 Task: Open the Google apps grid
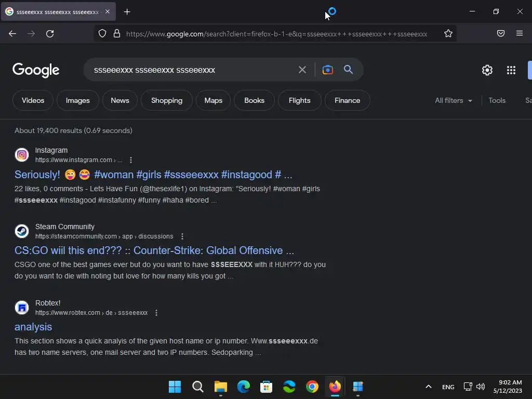511,70
